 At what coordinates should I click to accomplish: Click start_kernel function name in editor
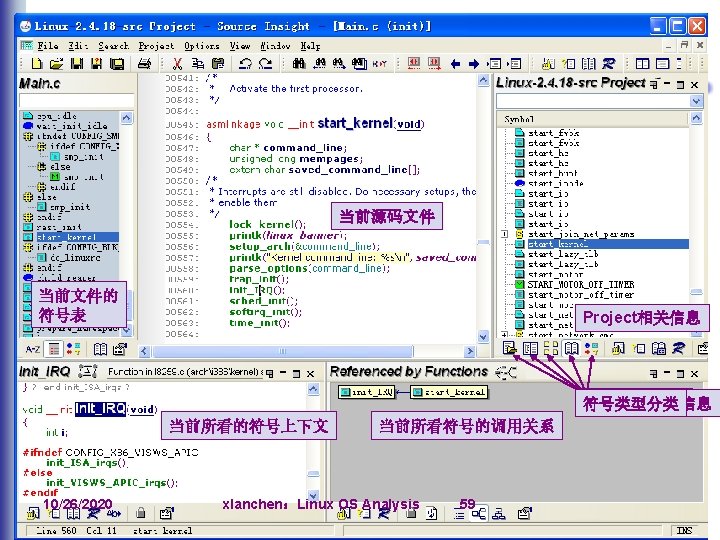click(355, 123)
